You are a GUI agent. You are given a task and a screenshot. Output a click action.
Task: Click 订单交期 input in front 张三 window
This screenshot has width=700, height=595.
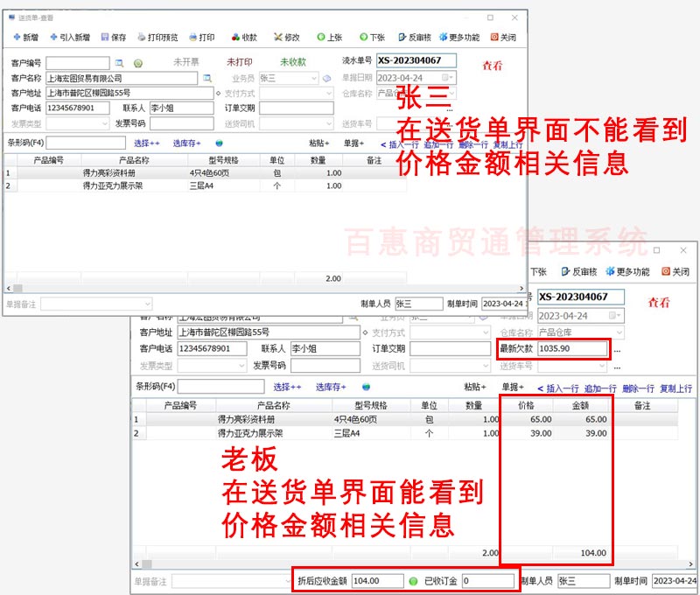click(297, 108)
